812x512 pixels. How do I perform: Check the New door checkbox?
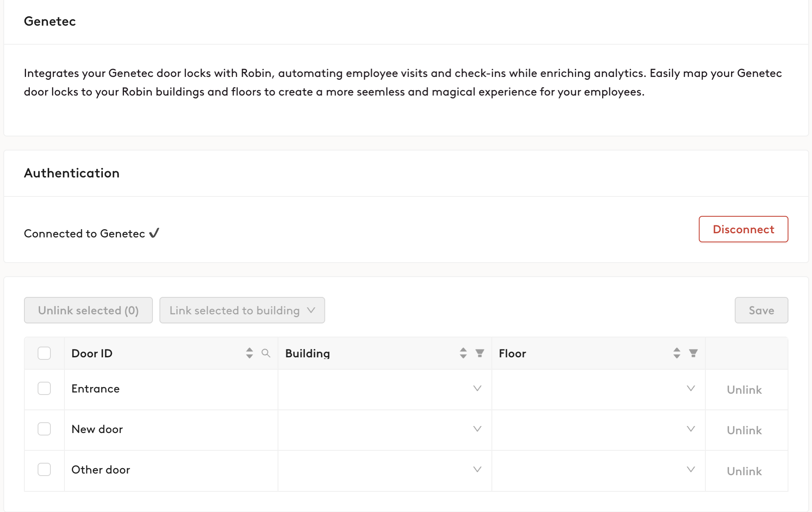pos(44,429)
